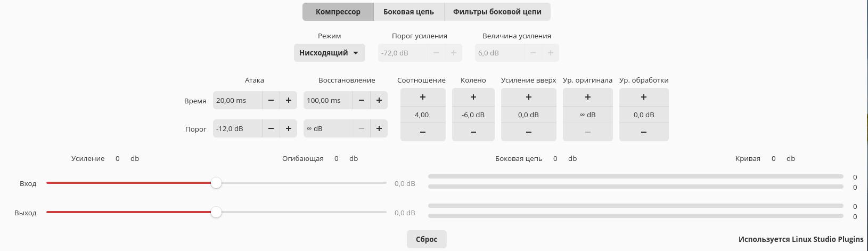Increase Усиление вверх with plus button

click(x=529, y=97)
